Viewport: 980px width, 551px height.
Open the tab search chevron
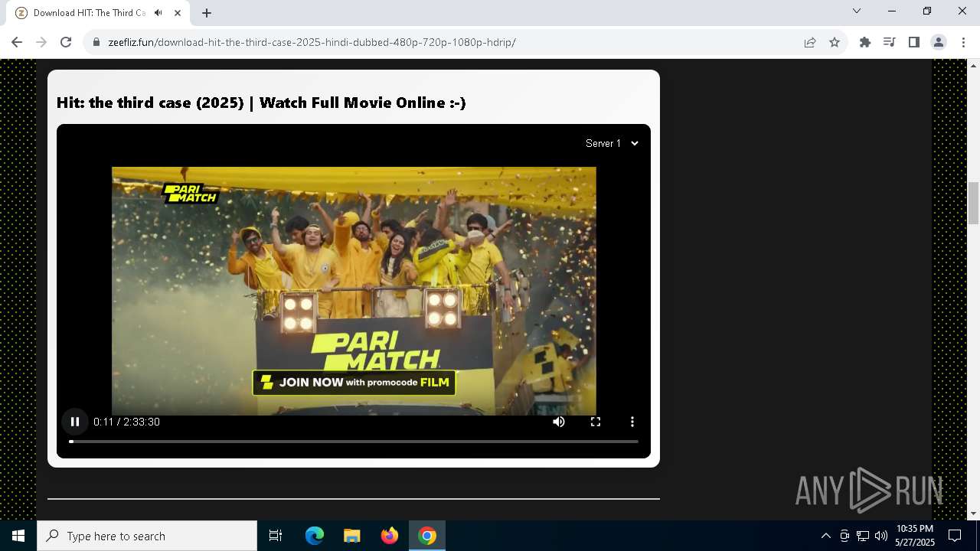click(x=857, y=11)
